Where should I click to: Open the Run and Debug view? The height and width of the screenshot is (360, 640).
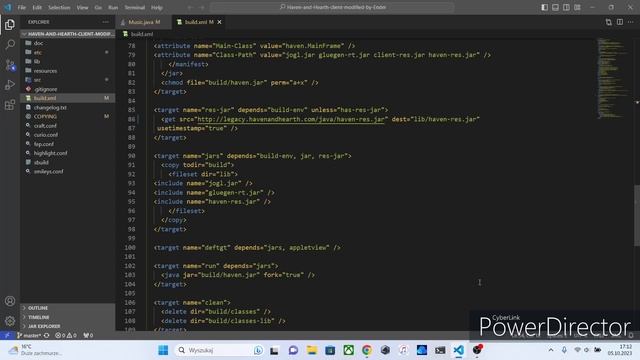[10, 84]
